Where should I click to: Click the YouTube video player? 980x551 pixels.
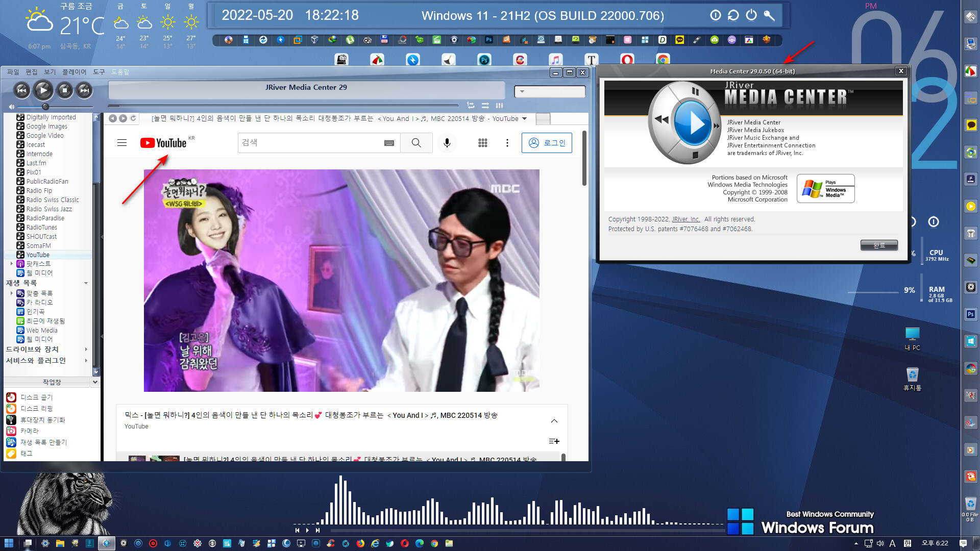point(341,281)
